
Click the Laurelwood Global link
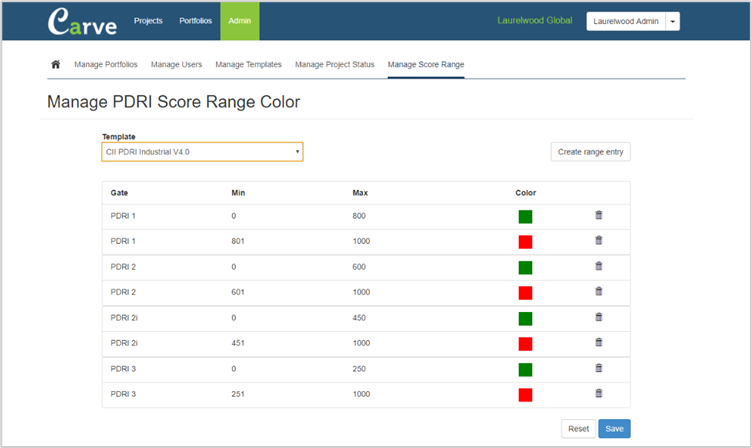point(535,21)
